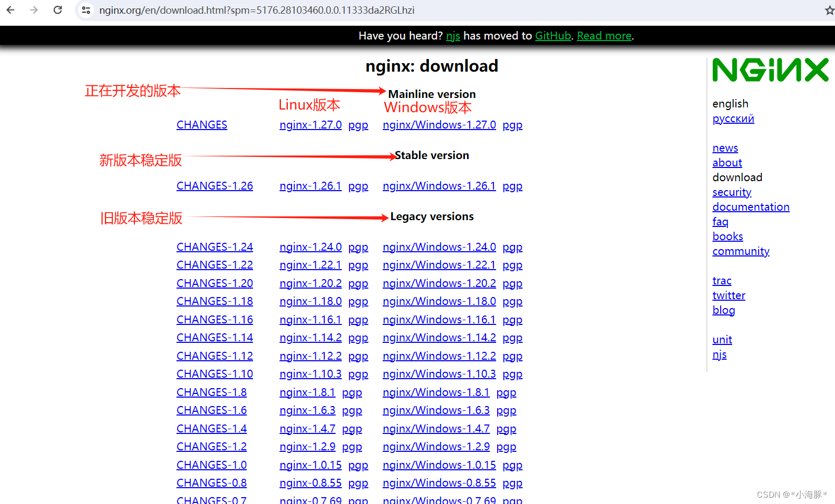Image resolution: width=835 pixels, height=504 pixels.
Task: Download nginx/Windows-0.8.55
Action: [x=439, y=483]
